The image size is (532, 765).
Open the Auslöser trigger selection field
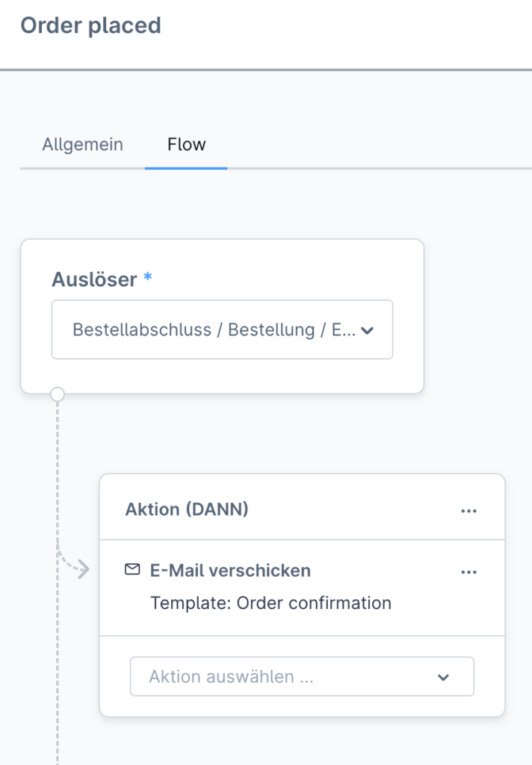(222, 329)
